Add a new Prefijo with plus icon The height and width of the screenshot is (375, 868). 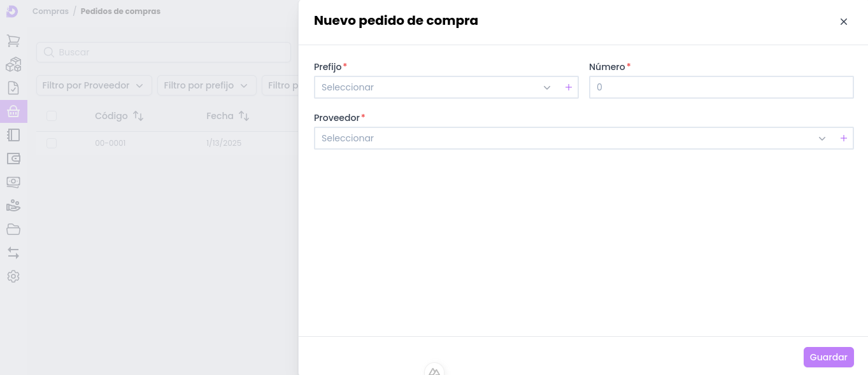tap(569, 87)
